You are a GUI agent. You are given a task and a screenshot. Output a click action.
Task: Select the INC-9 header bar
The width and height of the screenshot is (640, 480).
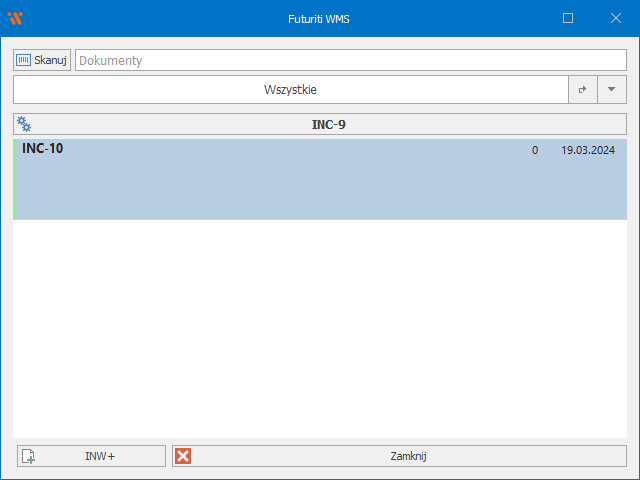(329, 125)
